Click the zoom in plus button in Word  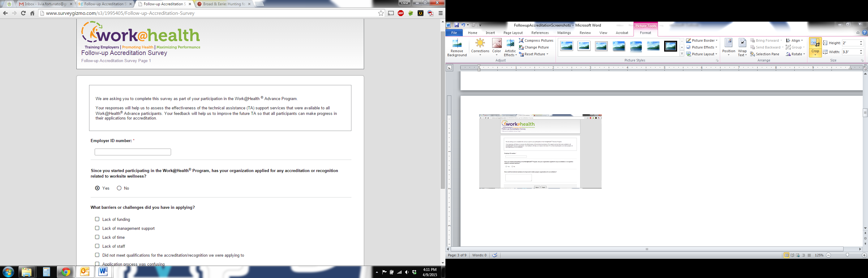tap(864, 255)
